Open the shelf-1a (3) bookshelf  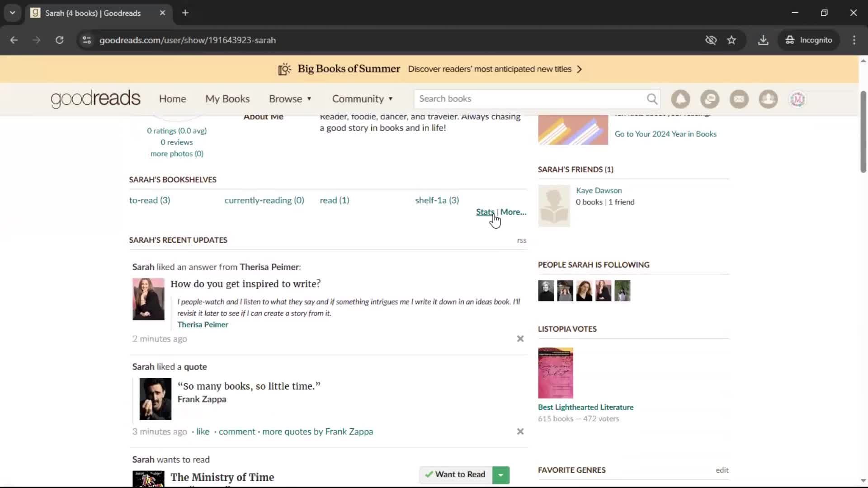point(437,200)
